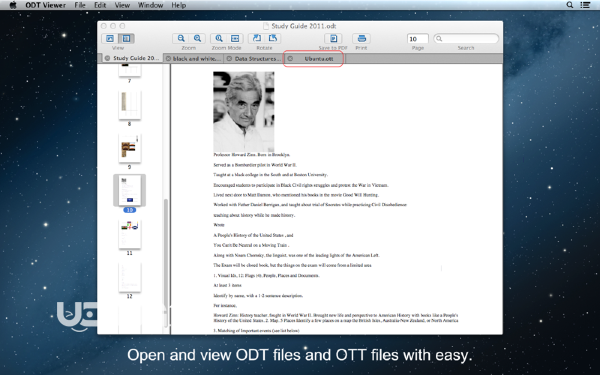The height and width of the screenshot is (375, 600).
Task: Switch to Study Guide 20... tab
Action: click(x=133, y=58)
